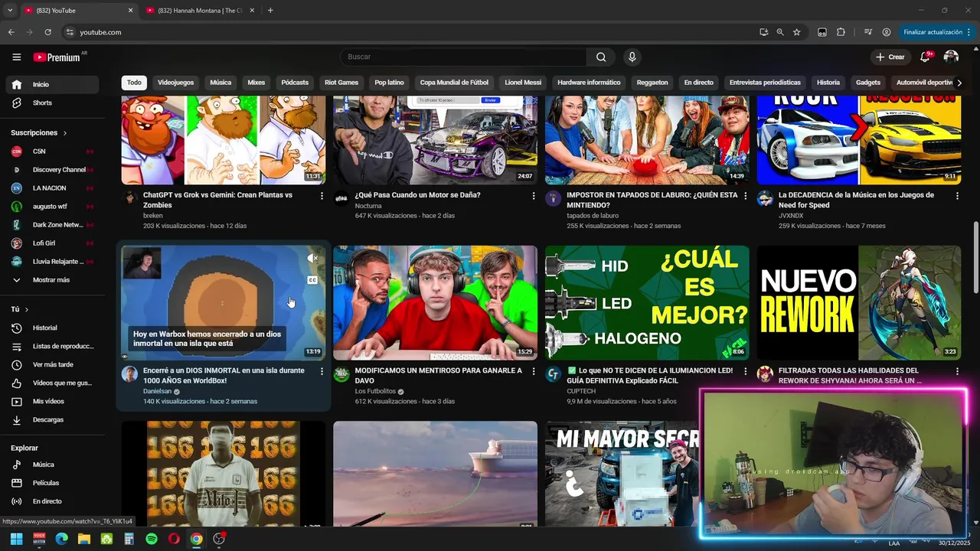Open options for Qué Pasa Cuando Motor video

coord(534,196)
